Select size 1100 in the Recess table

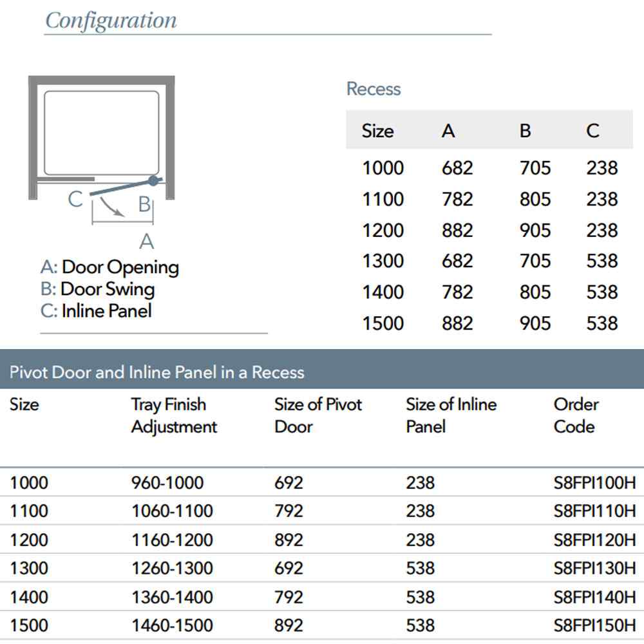383,199
